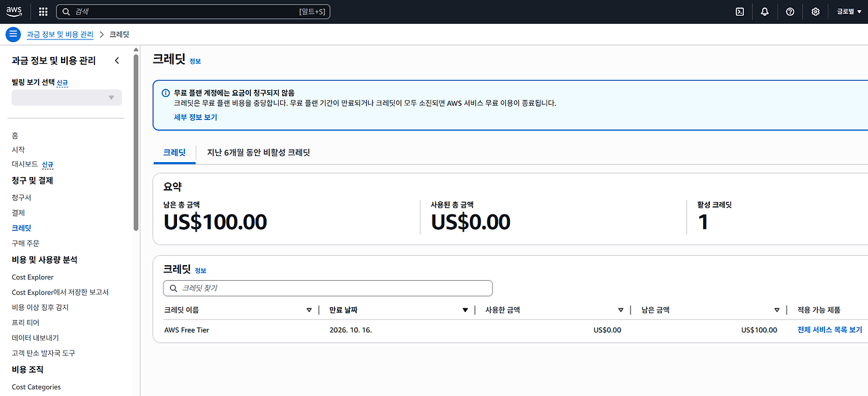
Task: Open Cost Explorer in the sidebar
Action: 33,277
